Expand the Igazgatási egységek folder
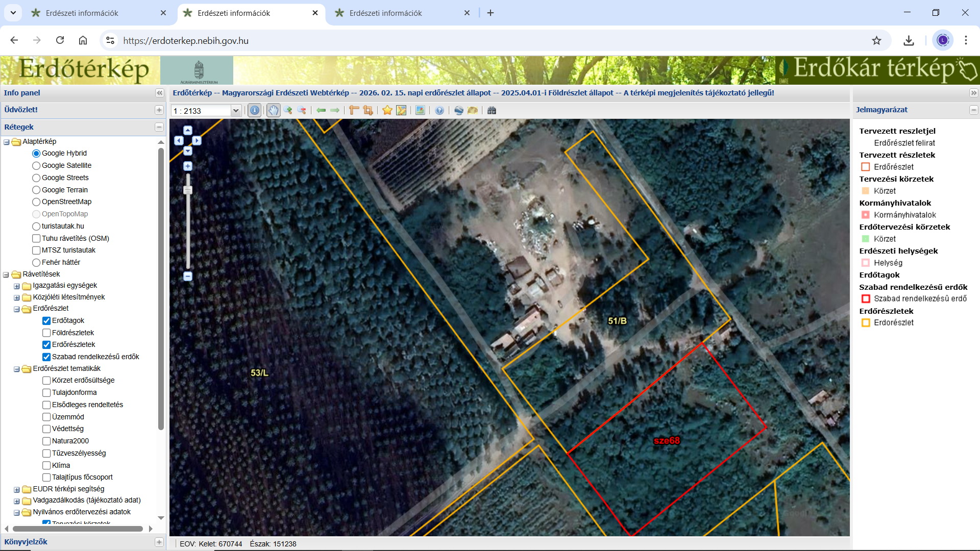Image resolution: width=980 pixels, height=551 pixels. pyautogui.click(x=17, y=286)
